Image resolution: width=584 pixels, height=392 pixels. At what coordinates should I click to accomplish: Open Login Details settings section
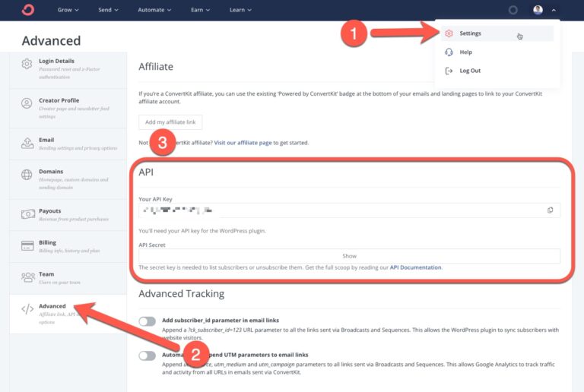(68, 69)
